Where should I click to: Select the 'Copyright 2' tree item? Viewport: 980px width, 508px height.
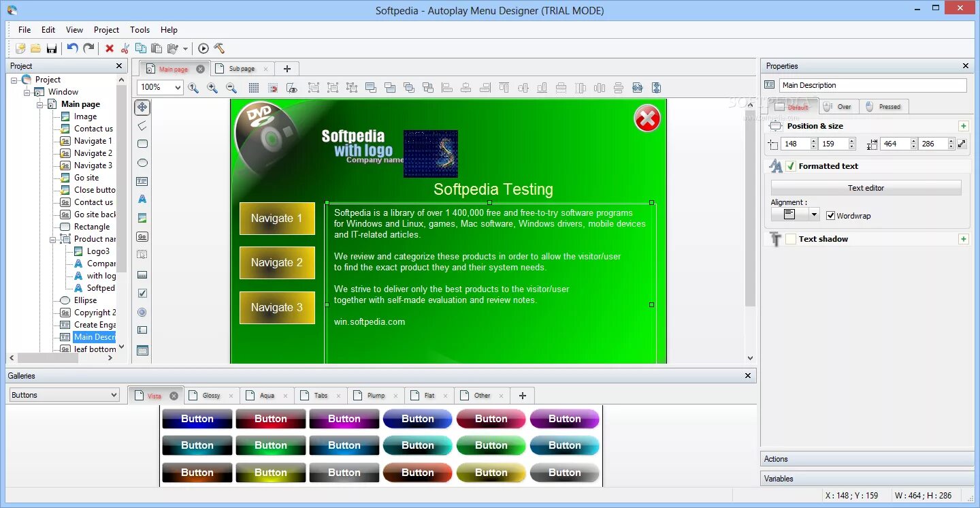95,313
